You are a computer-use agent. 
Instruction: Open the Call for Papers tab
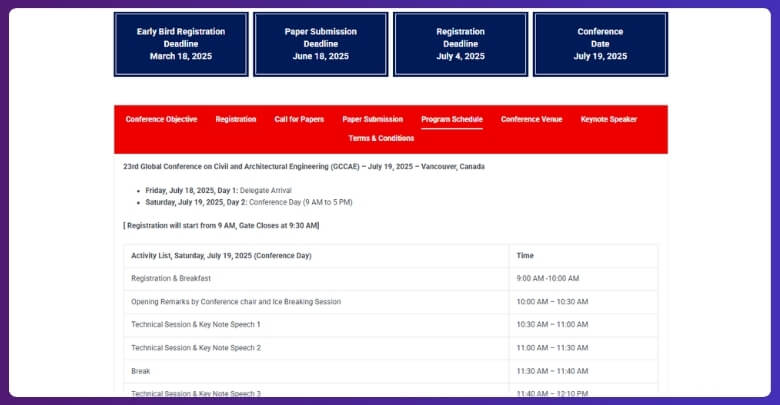tap(299, 119)
